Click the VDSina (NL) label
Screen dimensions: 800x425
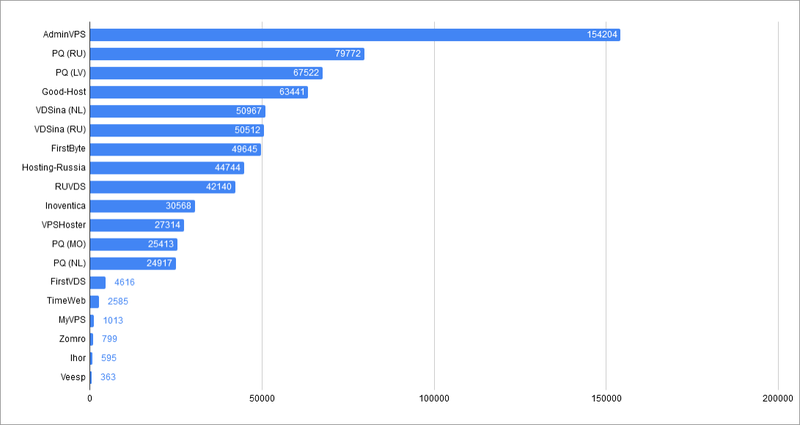point(60,111)
